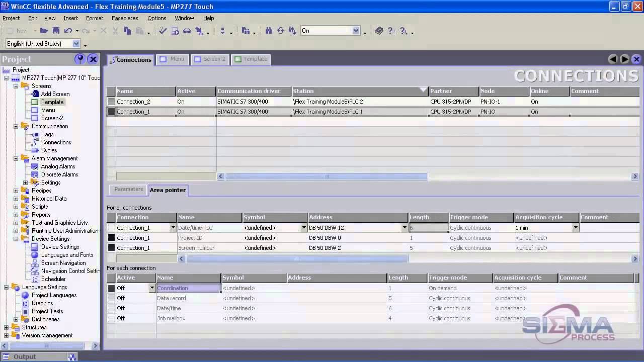Image resolution: width=644 pixels, height=362 pixels.
Task: Open the Project menu
Action: click(11, 18)
